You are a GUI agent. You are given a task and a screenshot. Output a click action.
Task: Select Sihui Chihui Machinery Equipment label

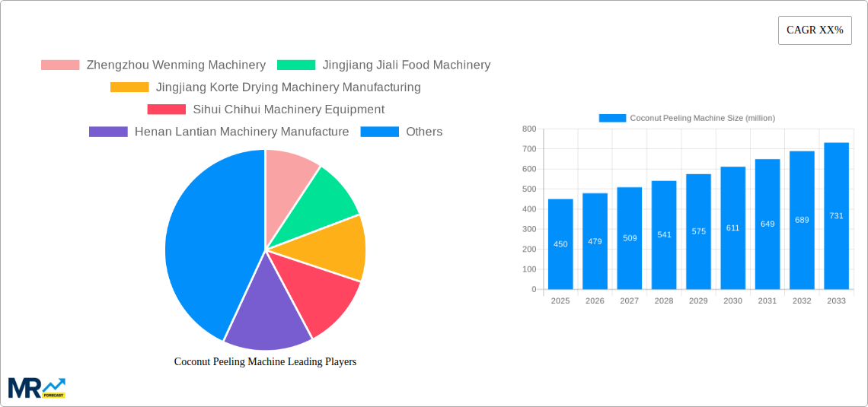pyautogui.click(x=289, y=109)
